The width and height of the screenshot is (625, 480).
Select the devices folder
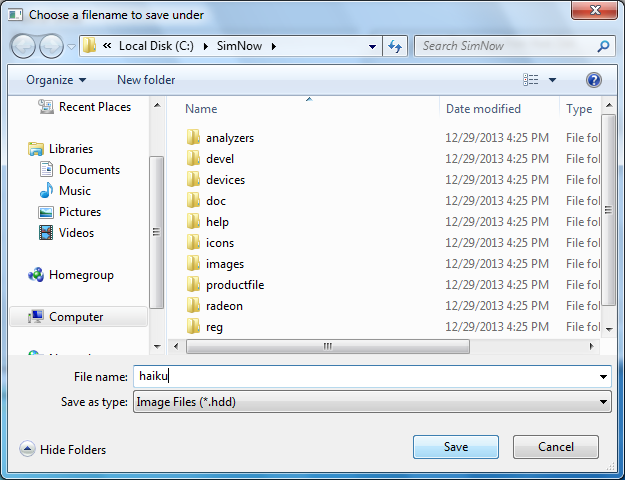pos(225,180)
